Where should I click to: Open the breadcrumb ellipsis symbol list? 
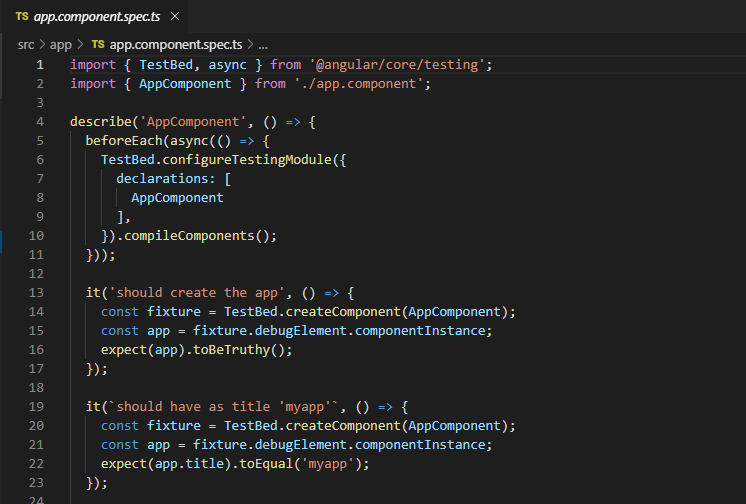pyautogui.click(x=263, y=46)
